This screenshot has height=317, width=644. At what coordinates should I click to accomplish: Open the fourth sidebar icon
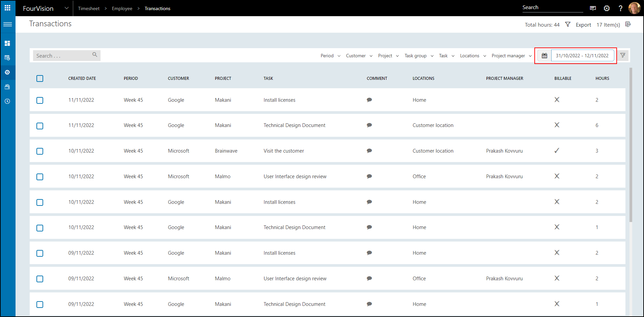click(x=7, y=87)
